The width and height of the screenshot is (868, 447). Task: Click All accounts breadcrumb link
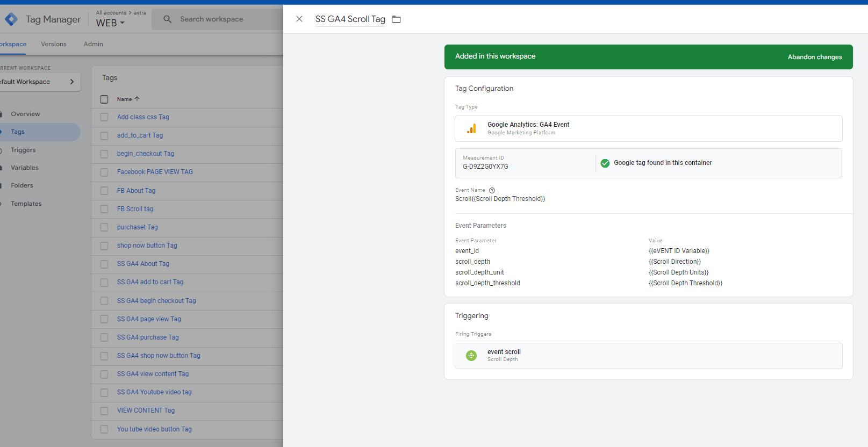click(111, 12)
